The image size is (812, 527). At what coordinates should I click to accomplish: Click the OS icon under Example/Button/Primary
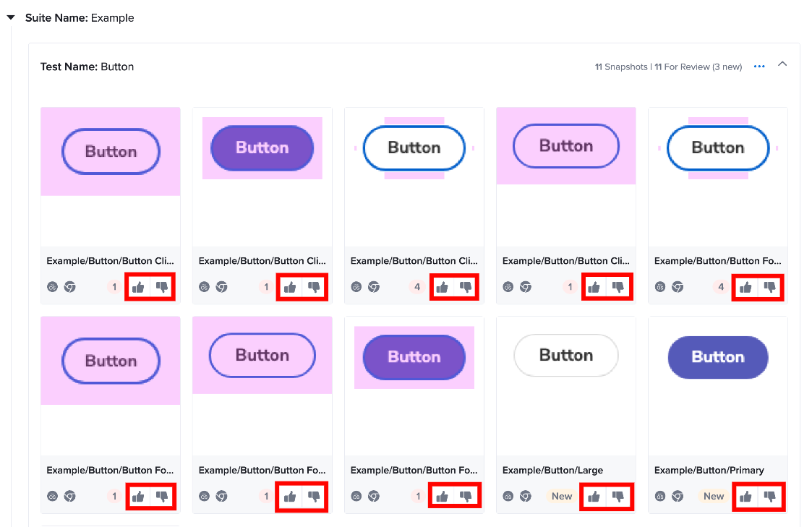point(660,497)
